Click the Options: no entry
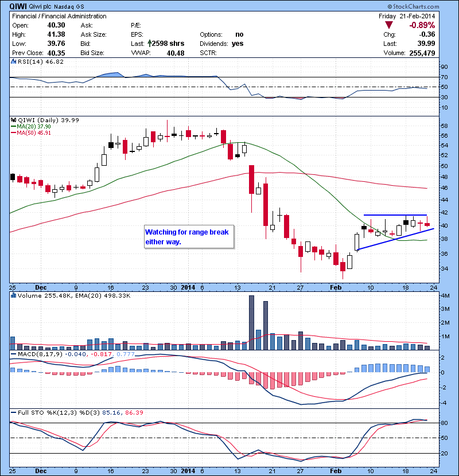The width and height of the screenshot is (459, 476). (x=221, y=34)
